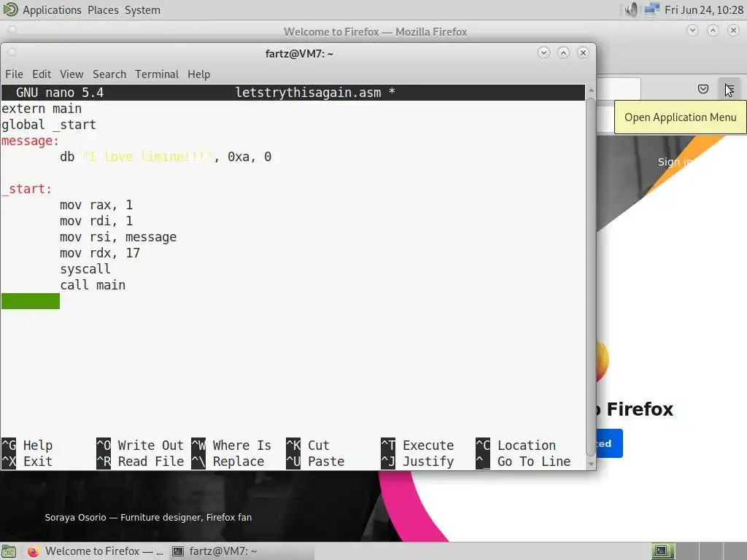747x560 pixels.
Task: Open the terminal View menu
Action: (x=71, y=74)
